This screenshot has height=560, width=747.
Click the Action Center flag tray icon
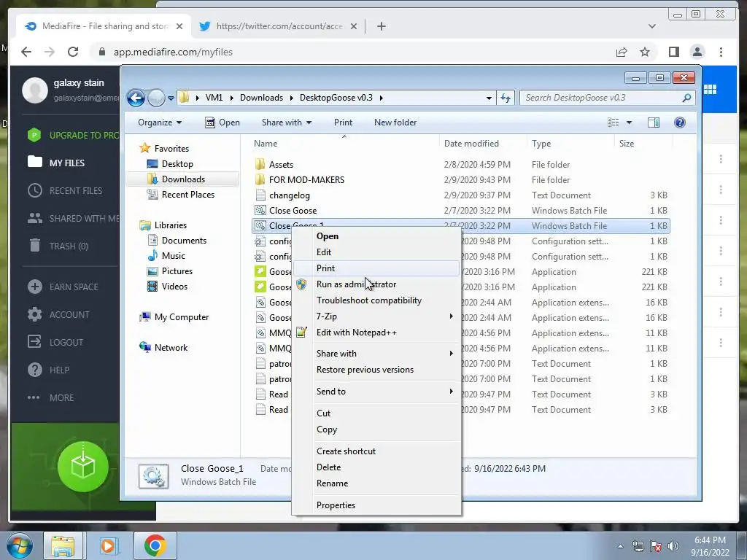[656, 546]
